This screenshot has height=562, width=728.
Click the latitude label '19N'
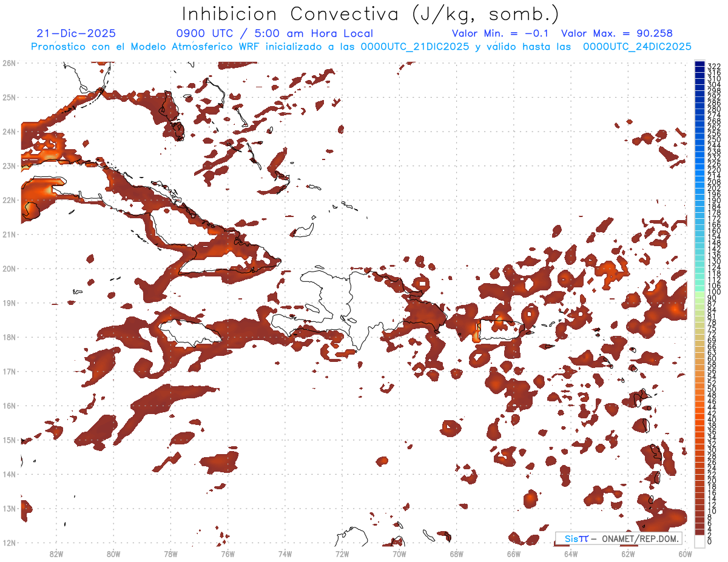9,303
